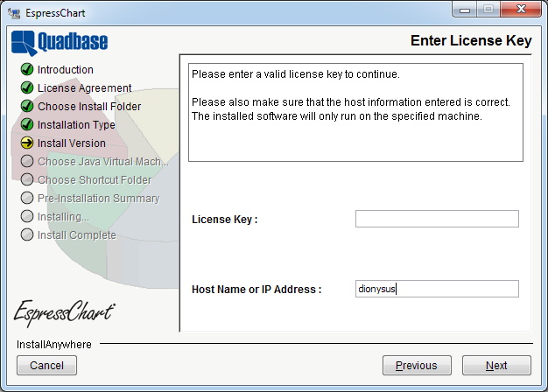Select the 'Installing...' step label
The height and width of the screenshot is (392, 548).
click(63, 217)
